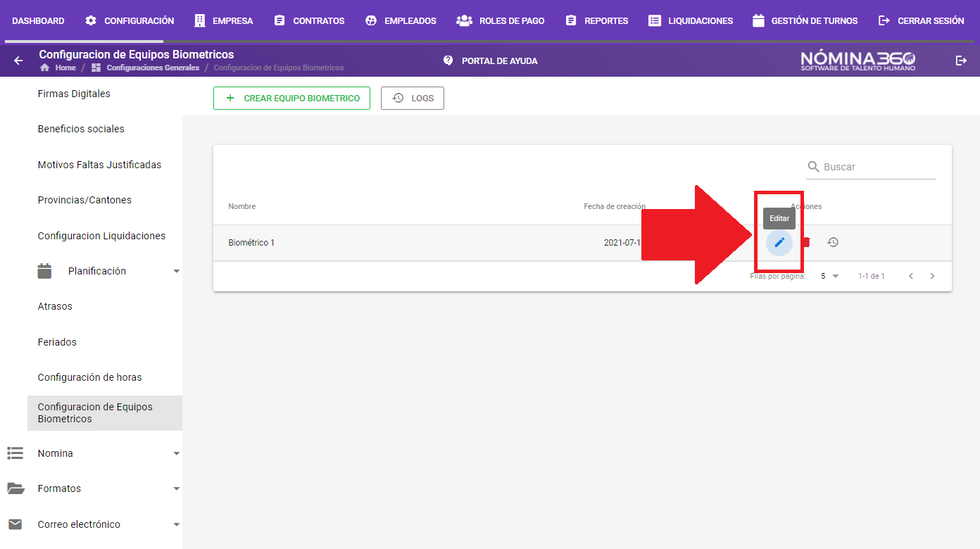Screen dimensions: 980x549
Task: Open the GESTIÓN DE TURNOS menu
Action: point(805,21)
